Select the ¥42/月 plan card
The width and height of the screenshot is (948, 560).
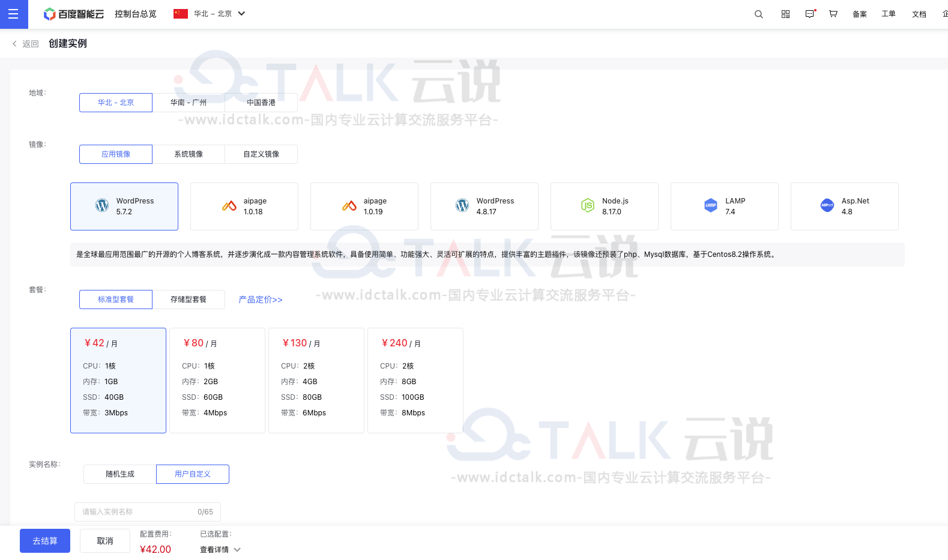pyautogui.click(x=118, y=381)
